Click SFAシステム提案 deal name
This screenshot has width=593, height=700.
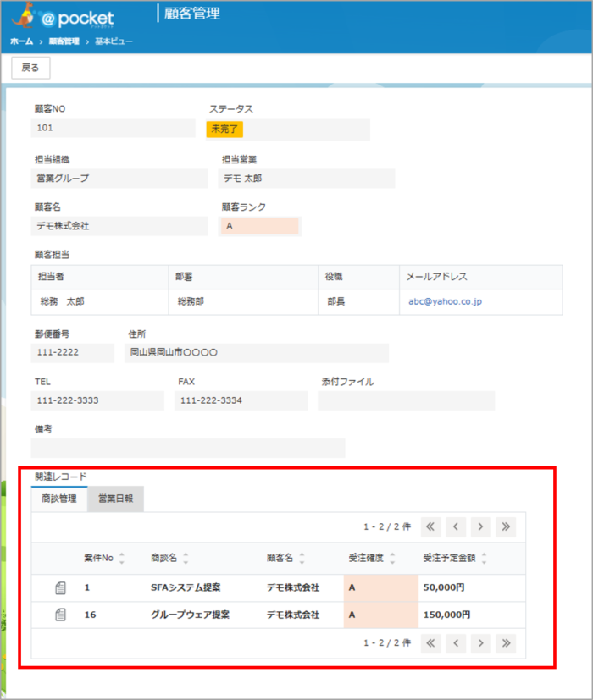(x=186, y=588)
